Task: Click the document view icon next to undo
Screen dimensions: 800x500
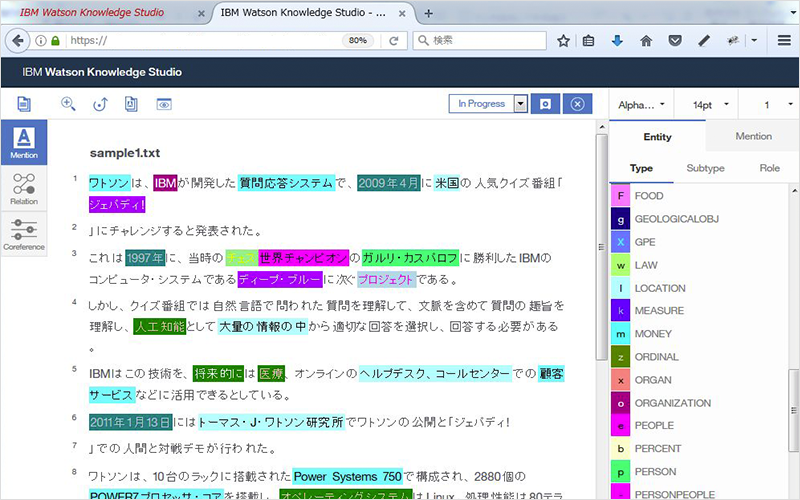Action: (x=131, y=104)
